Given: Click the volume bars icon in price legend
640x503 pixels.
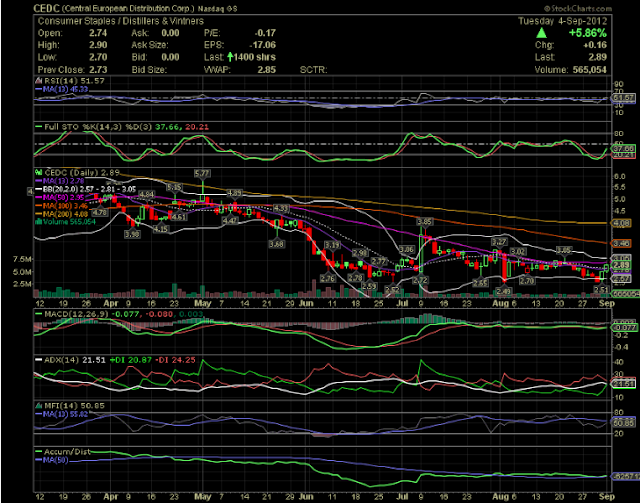Looking at the screenshot, I should point(39,222).
